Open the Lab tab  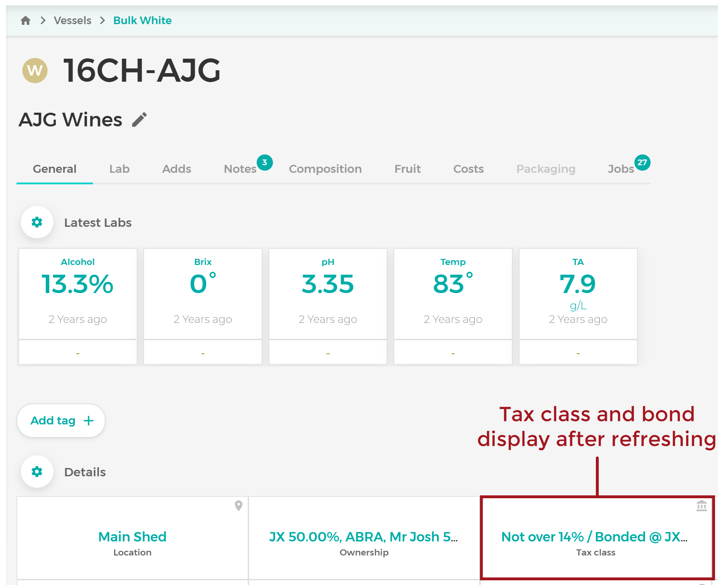coord(119,168)
